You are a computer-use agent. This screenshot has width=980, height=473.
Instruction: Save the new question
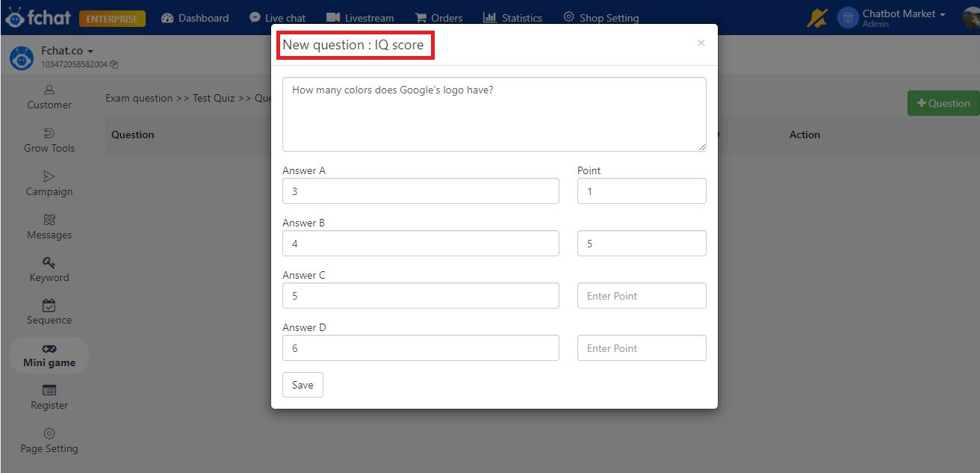click(x=303, y=385)
